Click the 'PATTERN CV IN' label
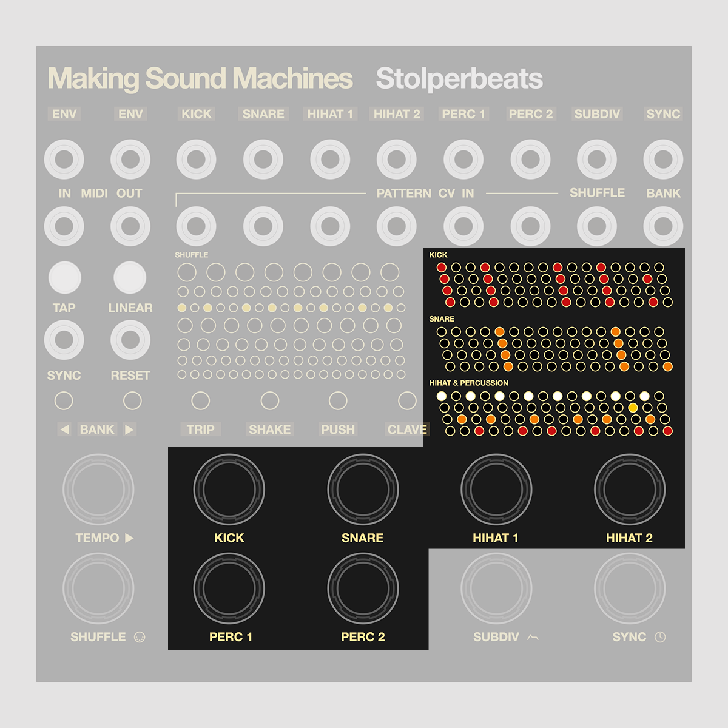 coord(425,193)
